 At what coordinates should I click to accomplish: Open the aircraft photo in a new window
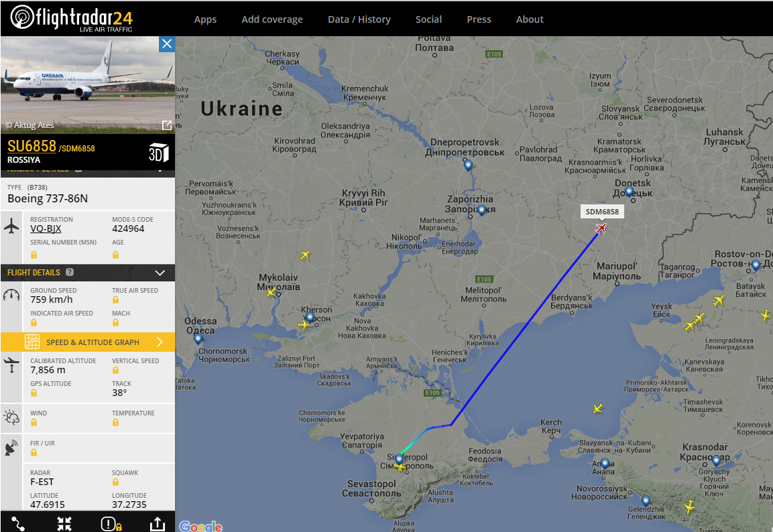(167, 125)
